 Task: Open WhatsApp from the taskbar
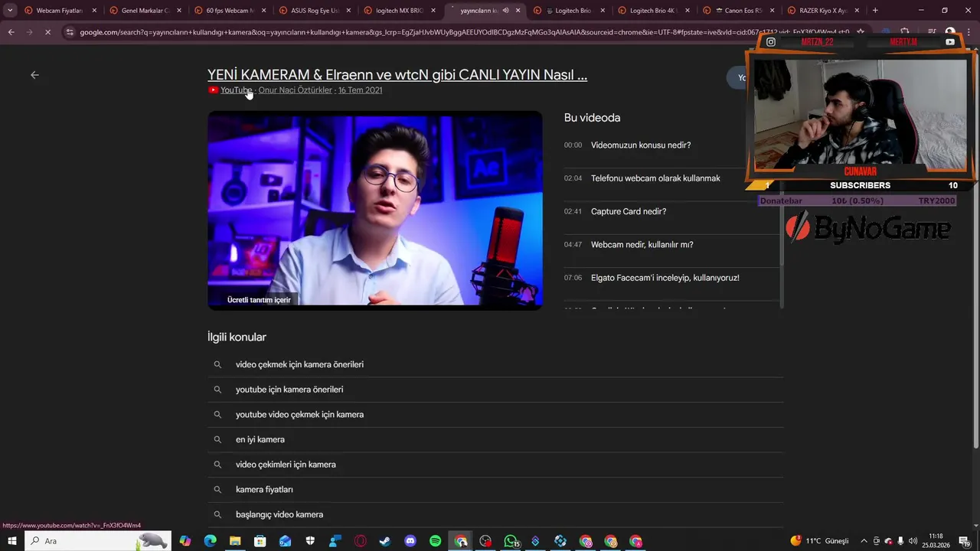click(511, 541)
